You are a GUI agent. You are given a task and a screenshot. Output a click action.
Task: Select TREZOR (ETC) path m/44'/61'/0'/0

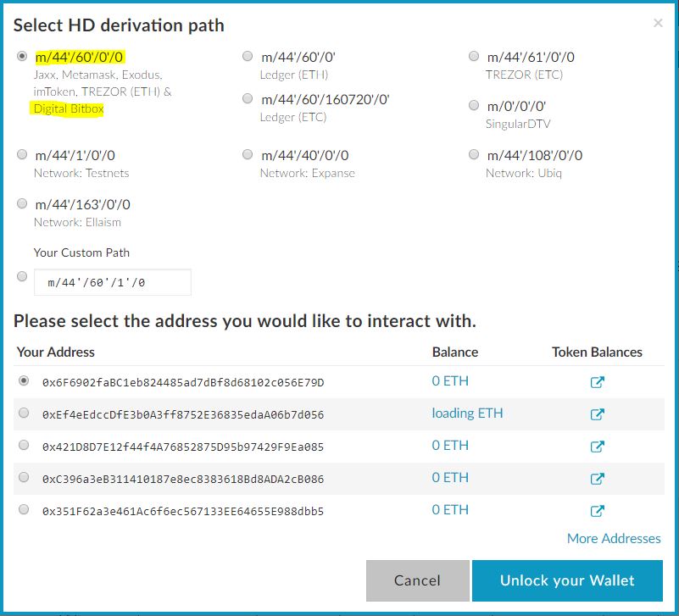[x=474, y=56]
